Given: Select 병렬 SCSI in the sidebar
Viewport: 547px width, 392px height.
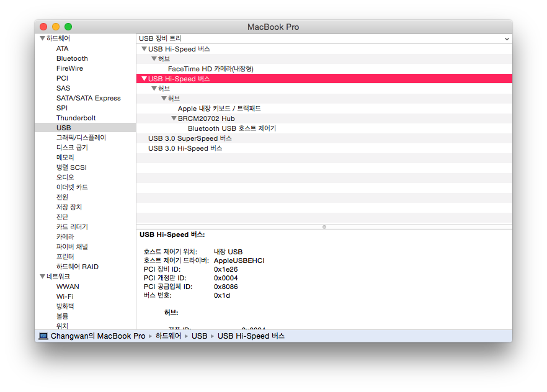Looking at the screenshot, I should click(x=71, y=167).
